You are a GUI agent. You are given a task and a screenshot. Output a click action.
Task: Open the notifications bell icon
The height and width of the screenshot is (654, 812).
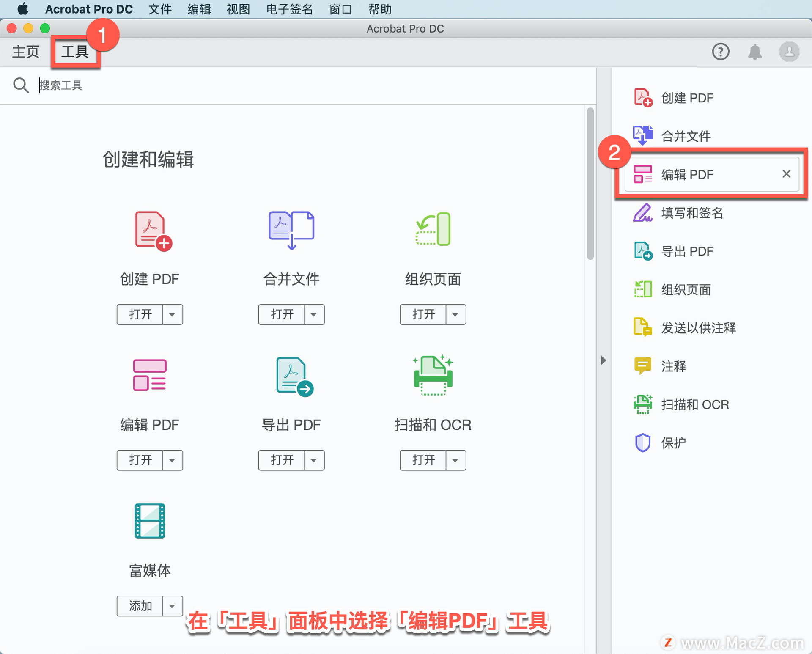click(x=754, y=52)
